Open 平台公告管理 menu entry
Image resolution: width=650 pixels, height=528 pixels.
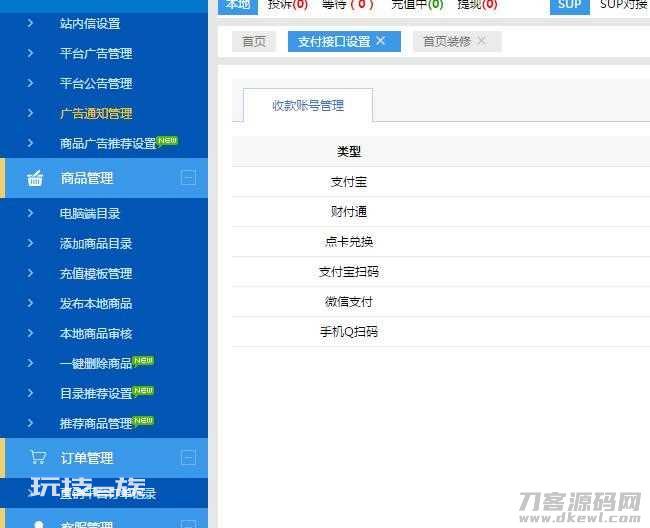(x=96, y=83)
